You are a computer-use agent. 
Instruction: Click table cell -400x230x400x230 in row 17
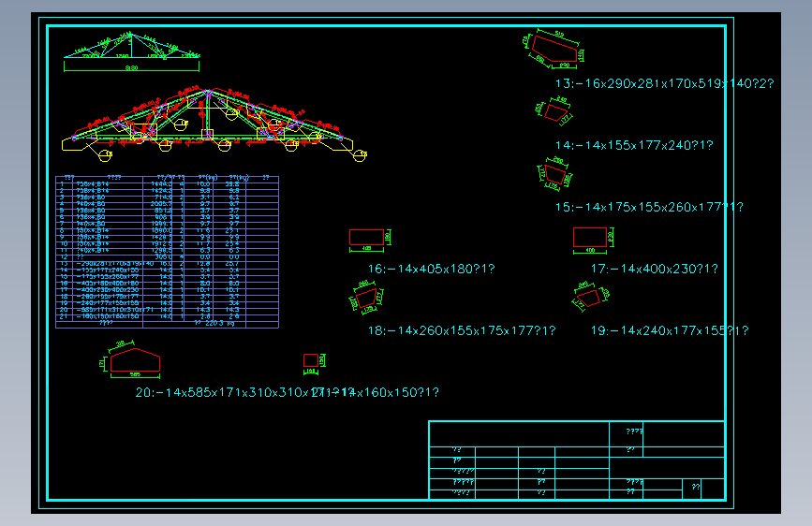pyautogui.click(x=108, y=290)
